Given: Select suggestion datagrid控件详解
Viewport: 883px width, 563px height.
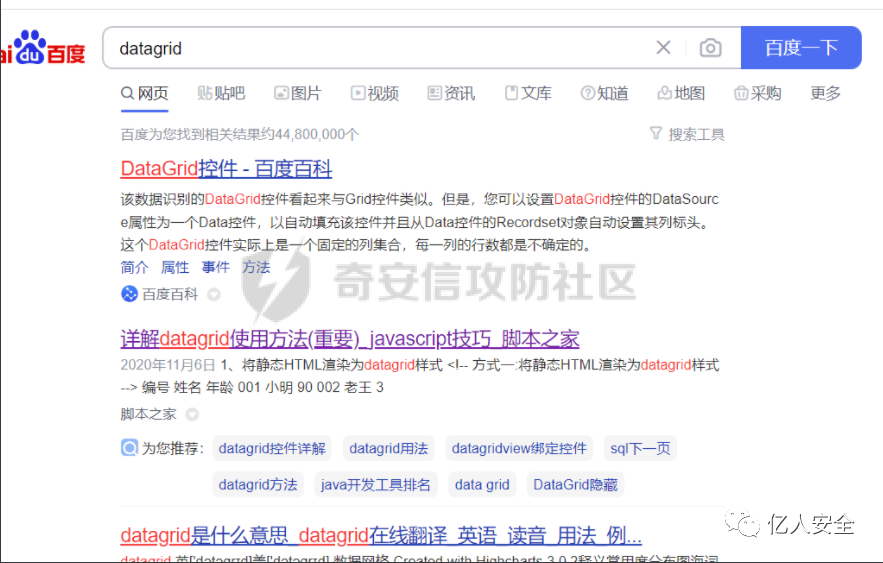Looking at the screenshot, I should click(272, 448).
